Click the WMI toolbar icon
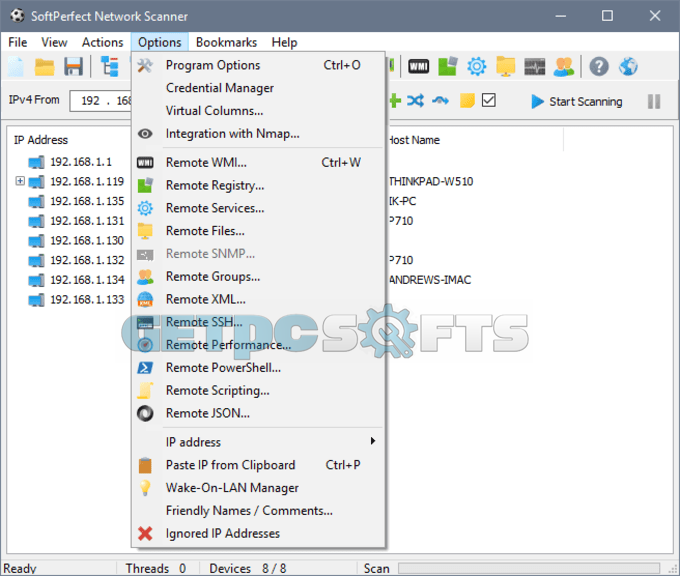 (x=418, y=67)
